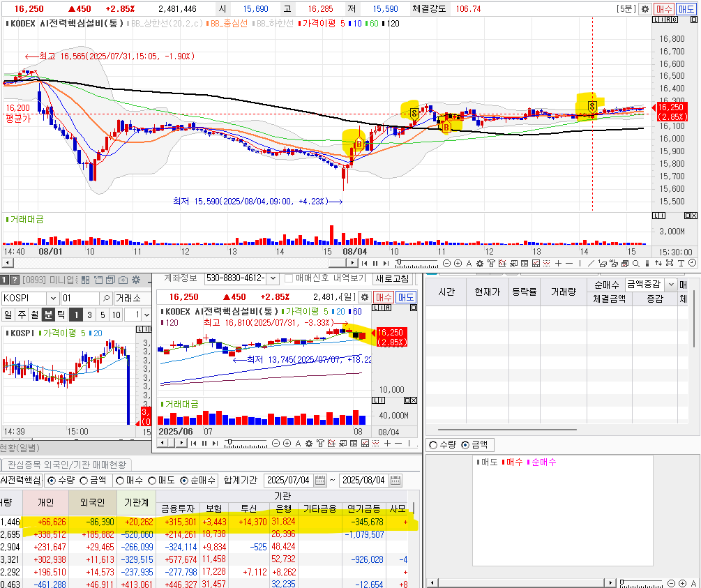Adjust bottom-right chart zoom slider
The width and height of the screenshot is (701, 588).
[622, 582]
